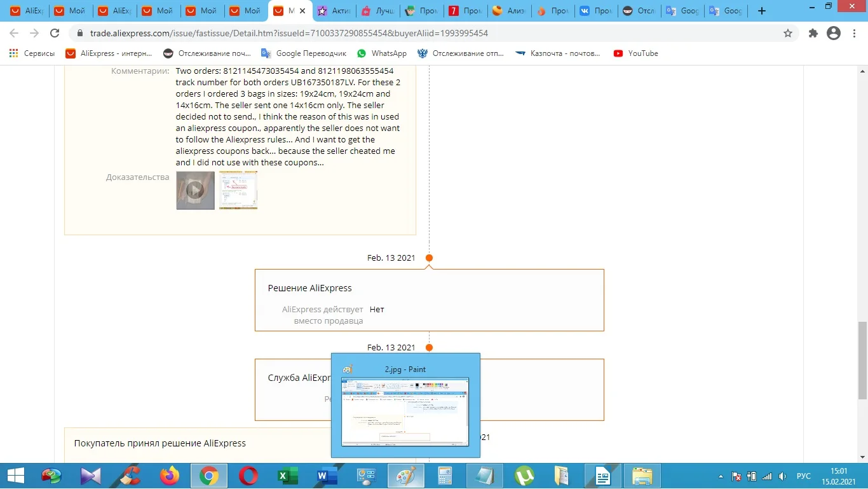868x489 pixels.
Task: Bookmark this page with the star icon
Action: (788, 33)
